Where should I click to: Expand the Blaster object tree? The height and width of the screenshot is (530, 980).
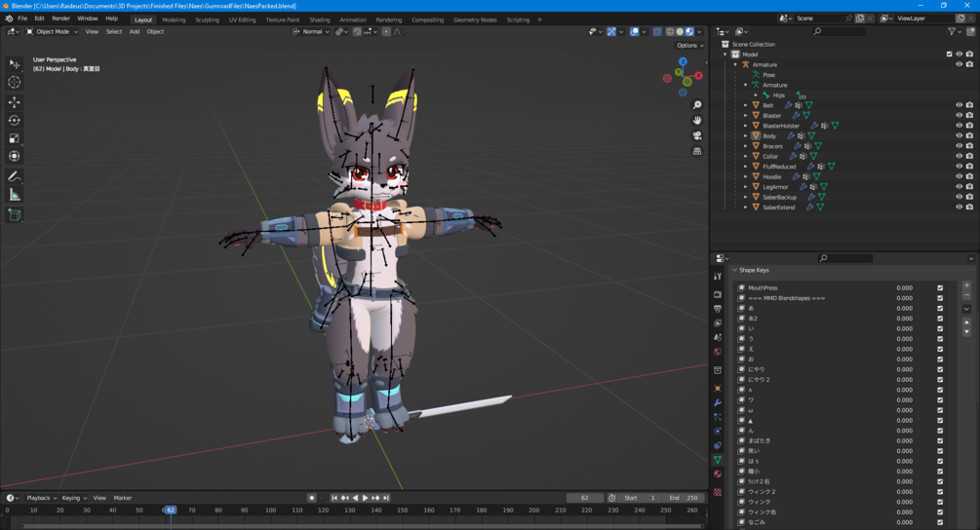point(745,116)
